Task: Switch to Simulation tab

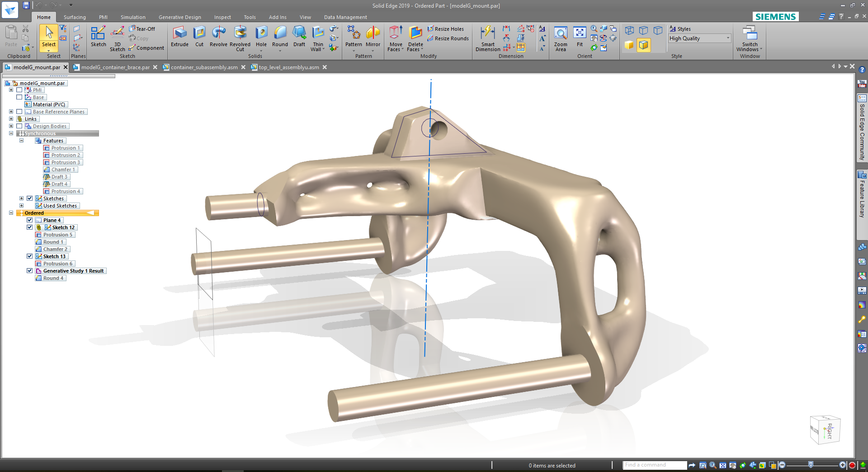Action: tap(133, 17)
